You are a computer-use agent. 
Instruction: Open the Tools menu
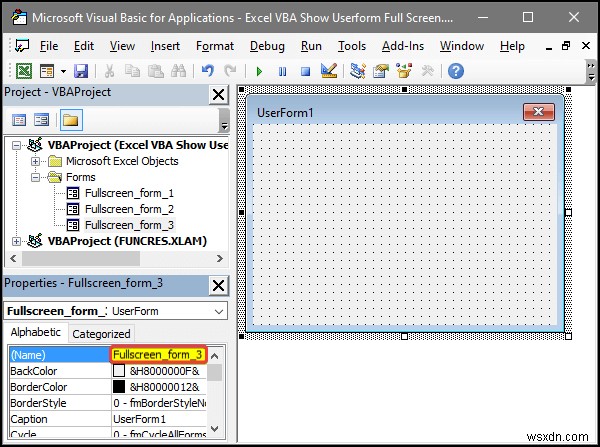click(x=352, y=46)
